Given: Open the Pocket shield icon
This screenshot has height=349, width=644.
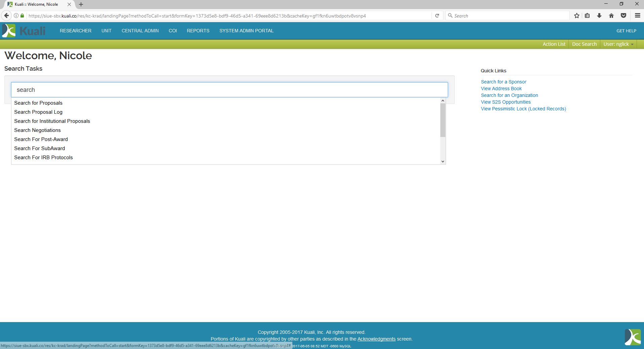Looking at the screenshot, I should pyautogui.click(x=623, y=16).
